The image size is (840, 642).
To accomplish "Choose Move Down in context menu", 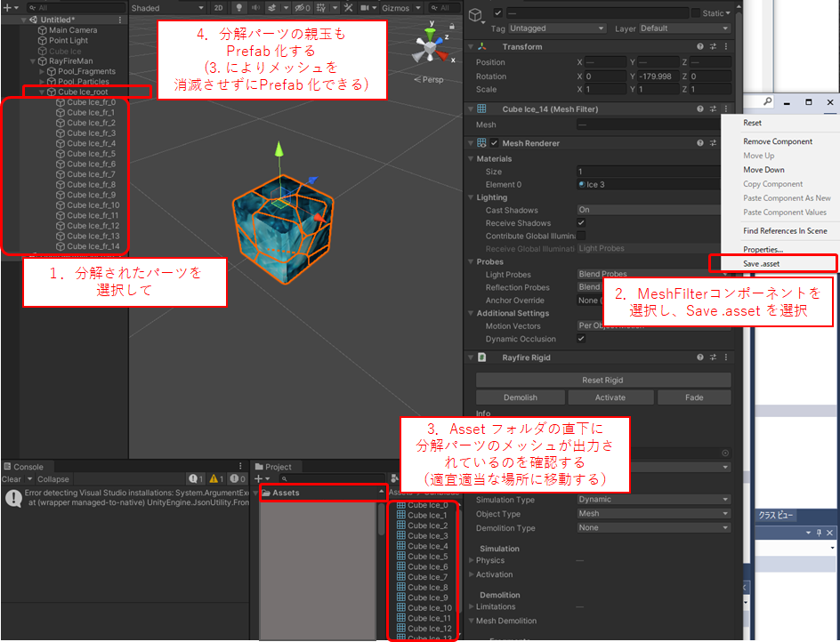I will pos(780,170).
